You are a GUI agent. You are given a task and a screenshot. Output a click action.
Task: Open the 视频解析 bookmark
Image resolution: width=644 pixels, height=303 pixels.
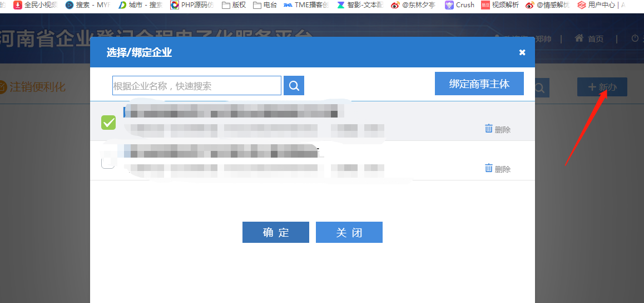500,5
